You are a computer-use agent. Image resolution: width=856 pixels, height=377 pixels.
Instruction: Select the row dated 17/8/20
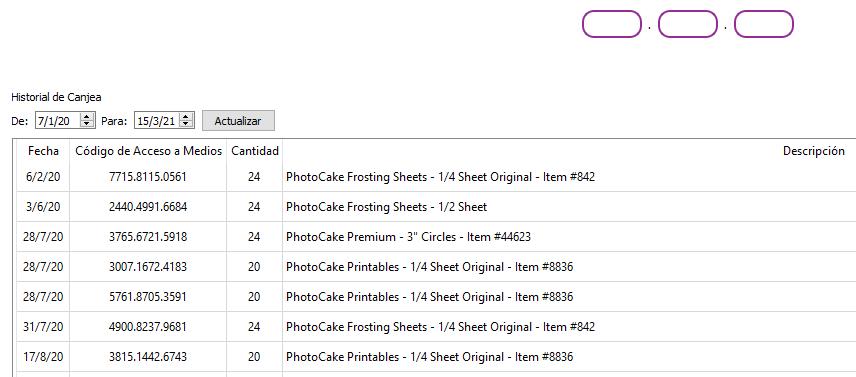point(436,357)
